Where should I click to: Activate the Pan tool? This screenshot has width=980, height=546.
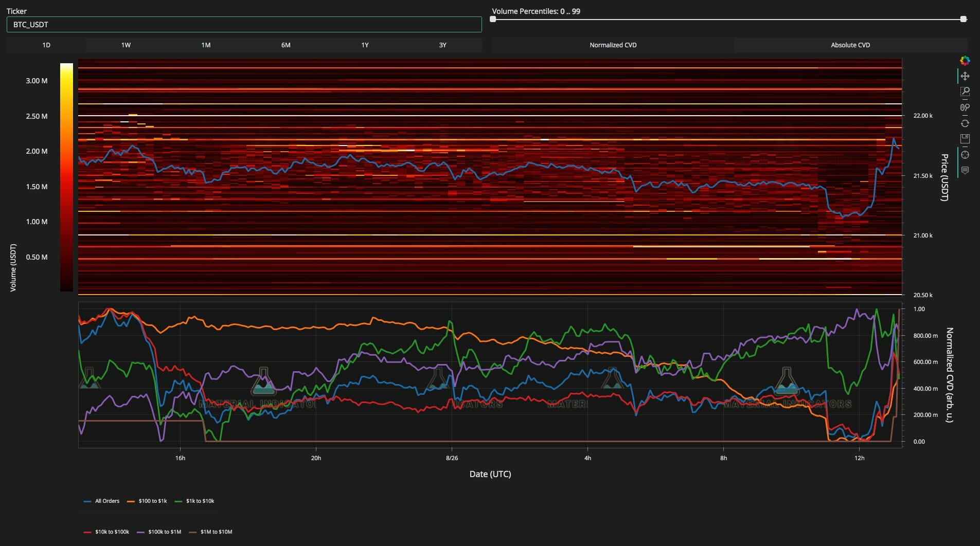click(x=965, y=76)
